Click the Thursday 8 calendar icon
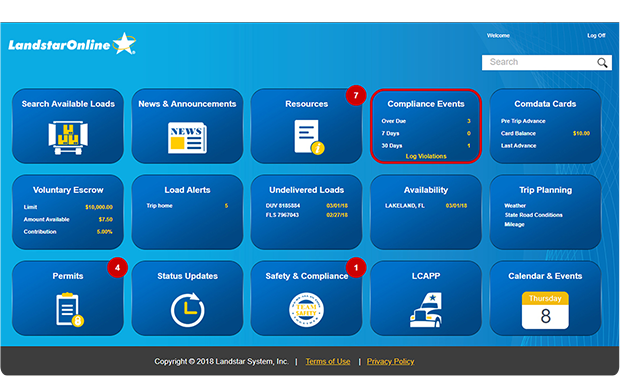 [545, 310]
